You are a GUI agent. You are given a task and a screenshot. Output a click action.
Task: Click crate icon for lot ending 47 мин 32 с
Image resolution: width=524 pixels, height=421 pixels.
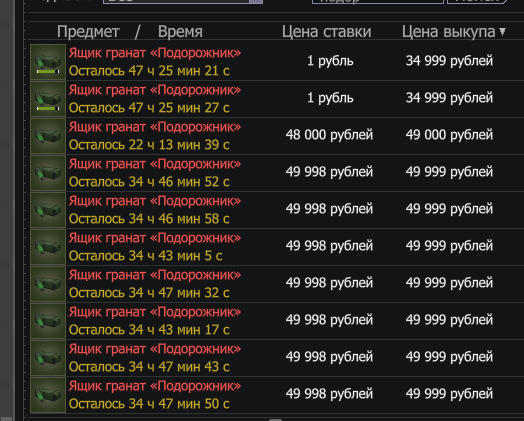(x=48, y=284)
